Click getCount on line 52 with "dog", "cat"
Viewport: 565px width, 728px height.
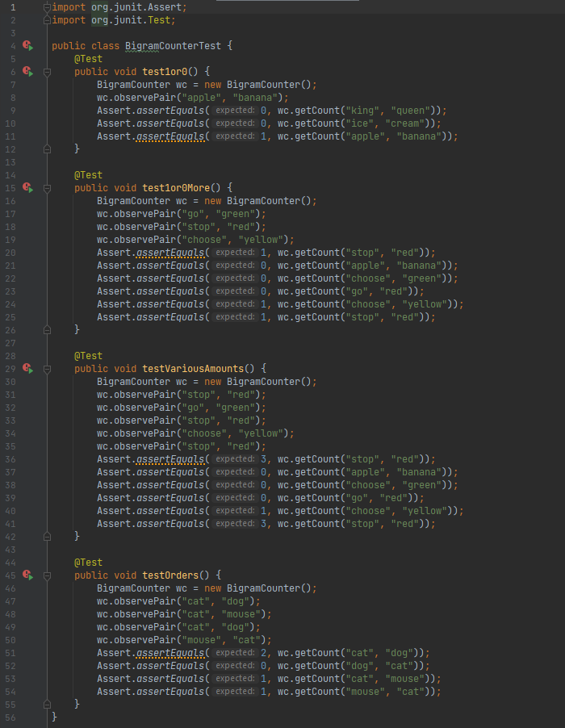click(317, 666)
